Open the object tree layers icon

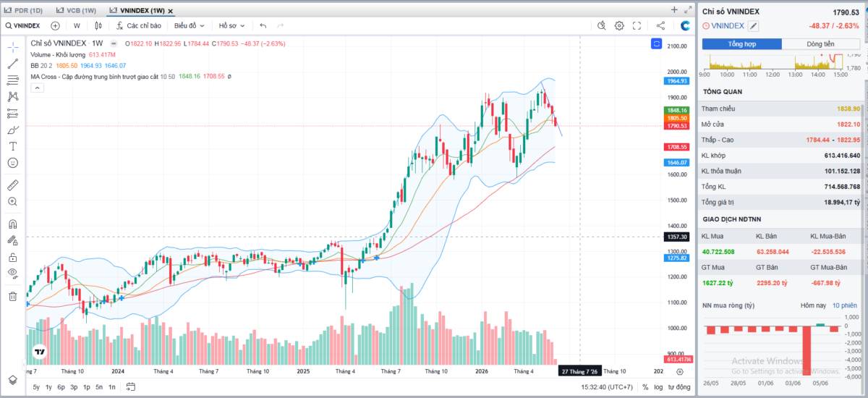click(x=12, y=379)
